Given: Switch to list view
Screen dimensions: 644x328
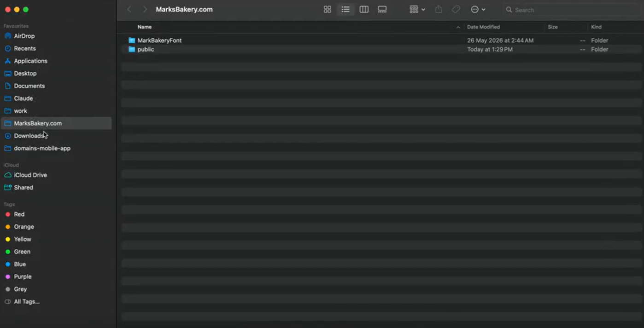Looking at the screenshot, I should point(345,10).
